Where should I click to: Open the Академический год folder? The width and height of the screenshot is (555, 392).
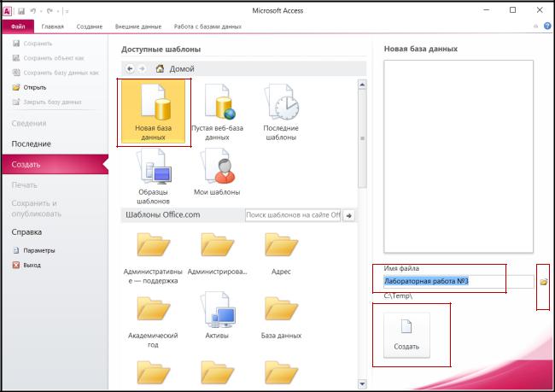pyautogui.click(x=153, y=322)
